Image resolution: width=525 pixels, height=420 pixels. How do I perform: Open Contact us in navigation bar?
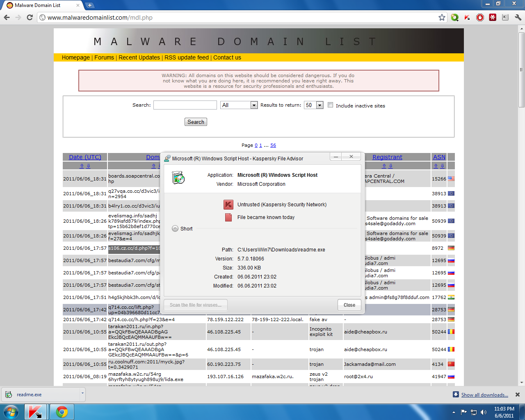(x=227, y=57)
